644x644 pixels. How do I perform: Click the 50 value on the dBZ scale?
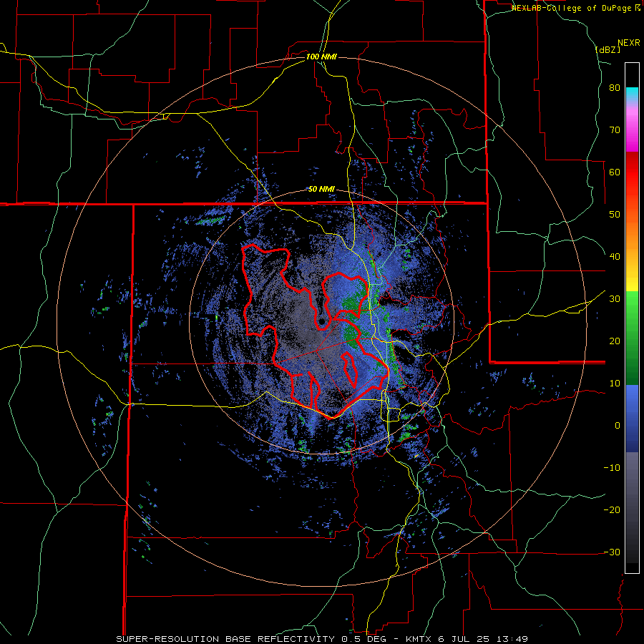click(615, 215)
